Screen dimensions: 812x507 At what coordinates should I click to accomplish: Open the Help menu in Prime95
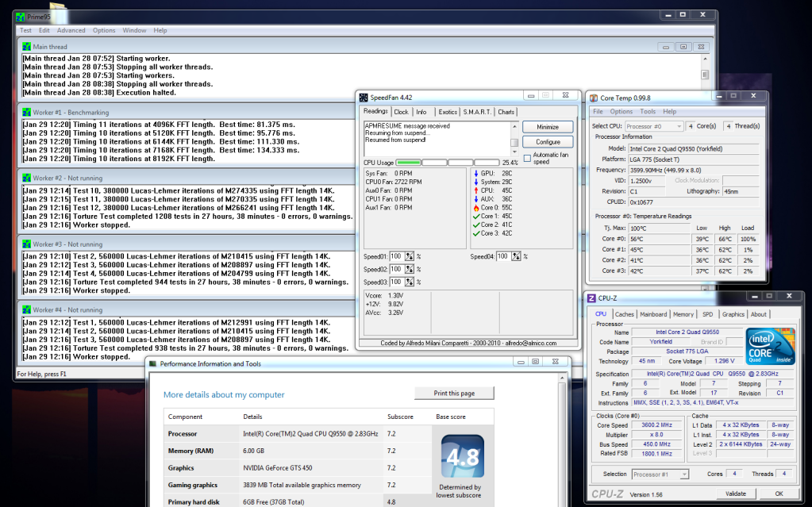pos(160,31)
